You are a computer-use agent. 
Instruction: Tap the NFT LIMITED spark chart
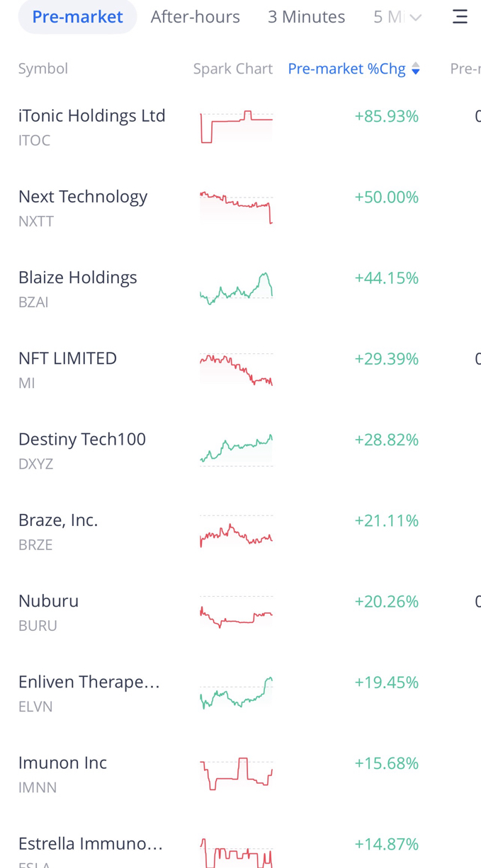point(237,369)
